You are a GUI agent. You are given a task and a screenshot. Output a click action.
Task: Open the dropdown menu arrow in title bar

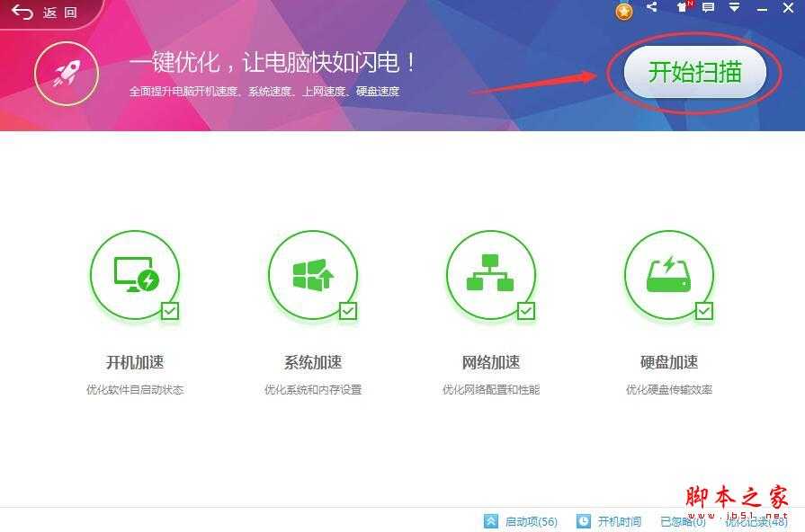click(735, 9)
